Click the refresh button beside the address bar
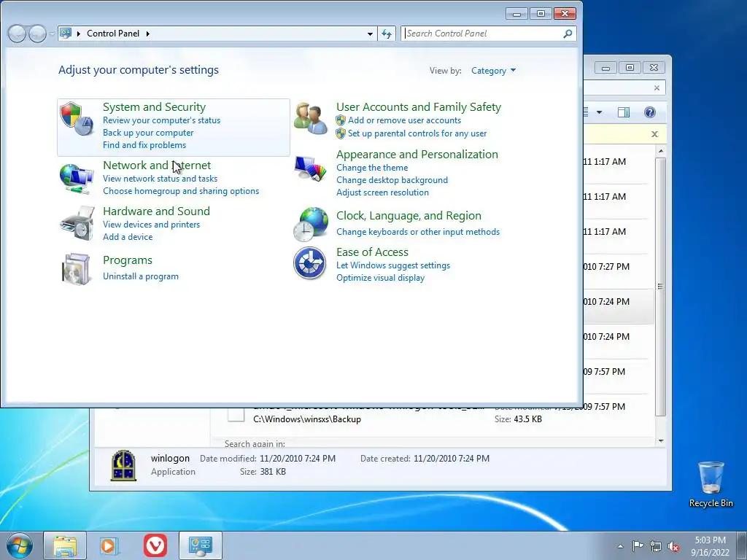Screen dimensions: 747x560 click(x=387, y=34)
